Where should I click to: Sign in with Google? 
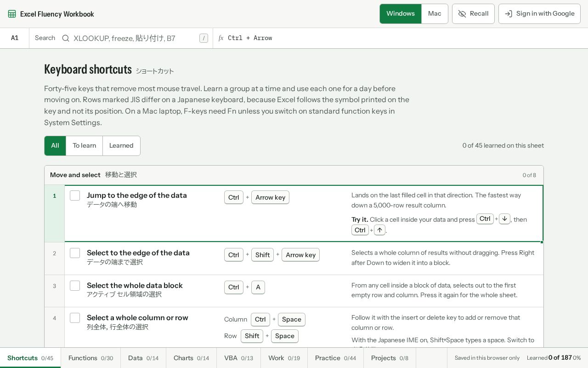539,14
